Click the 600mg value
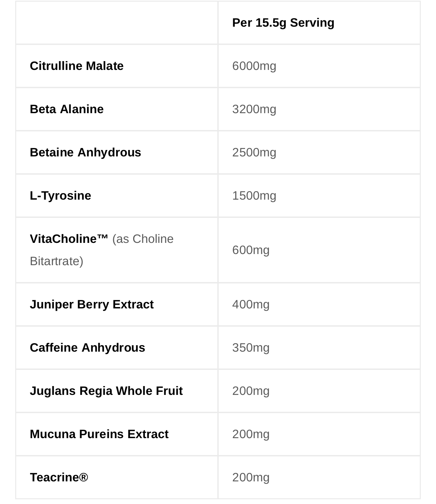Image resolution: width=436 pixels, height=504 pixels. pos(251,250)
